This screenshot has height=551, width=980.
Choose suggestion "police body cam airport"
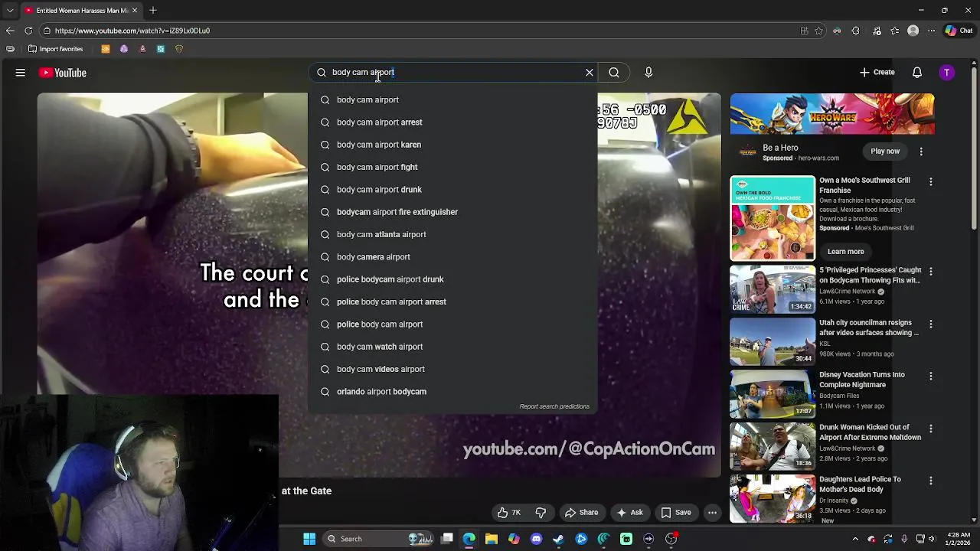click(x=452, y=324)
